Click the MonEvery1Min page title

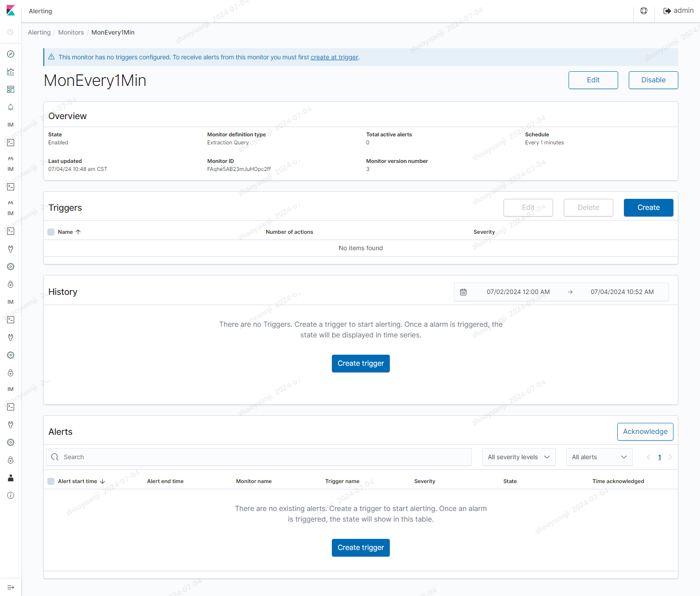(x=95, y=81)
